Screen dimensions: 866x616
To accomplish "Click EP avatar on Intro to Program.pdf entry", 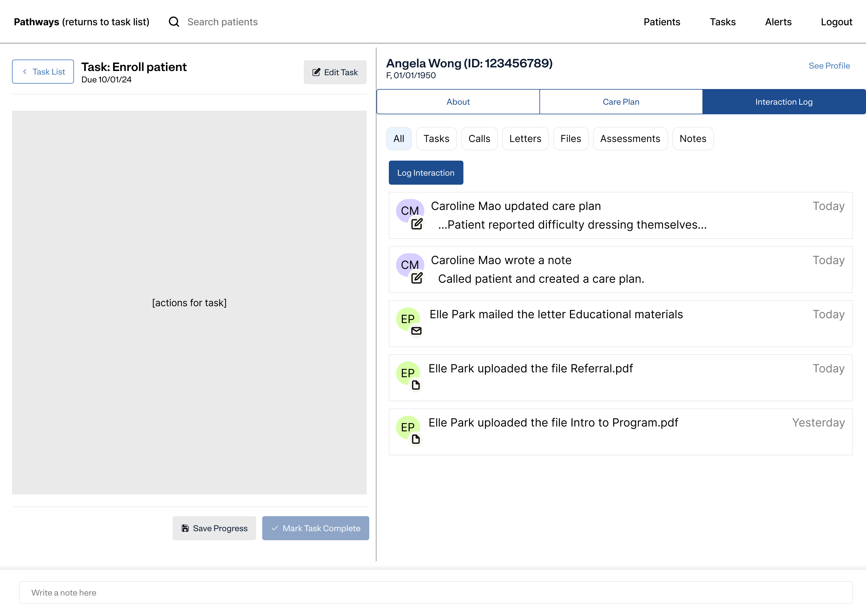I will point(408,427).
